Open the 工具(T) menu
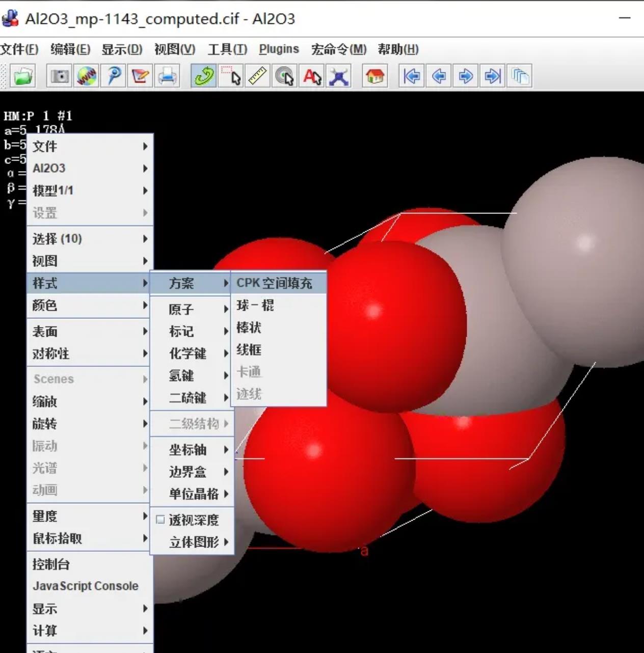The image size is (644, 653). [x=226, y=49]
